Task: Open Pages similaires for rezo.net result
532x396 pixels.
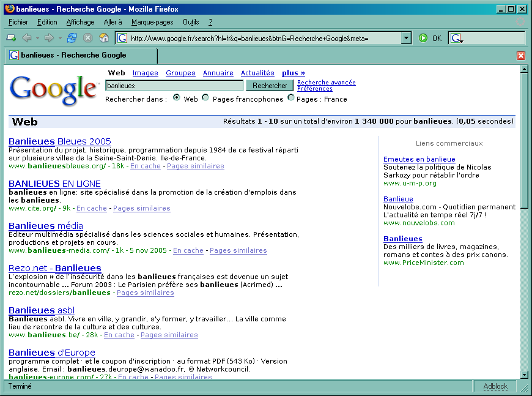Action: coord(145,293)
